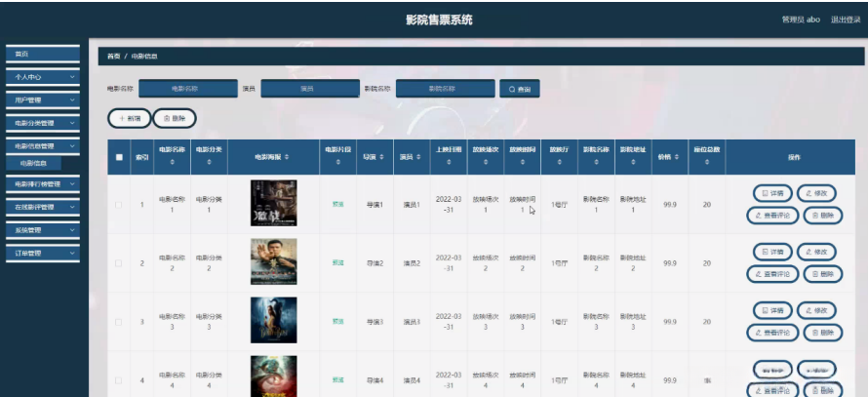Sort by 价格 column arrows
This screenshot has width=868, height=397.
tap(676, 157)
